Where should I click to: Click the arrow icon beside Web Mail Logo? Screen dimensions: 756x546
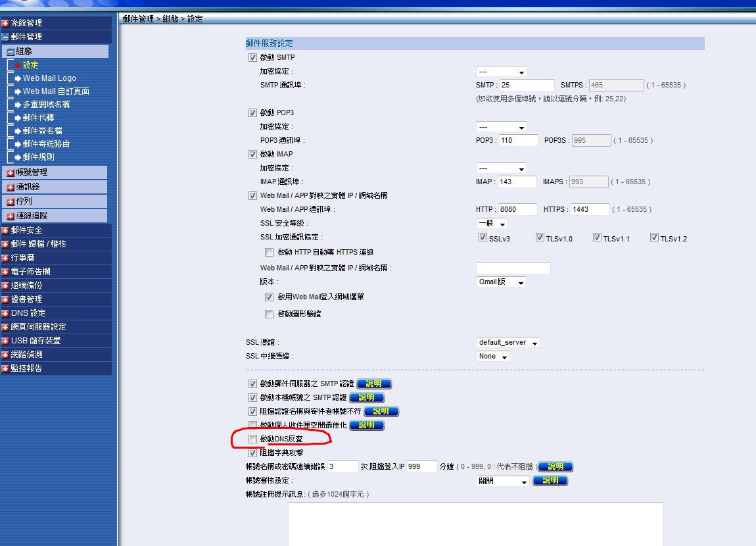click(x=18, y=78)
